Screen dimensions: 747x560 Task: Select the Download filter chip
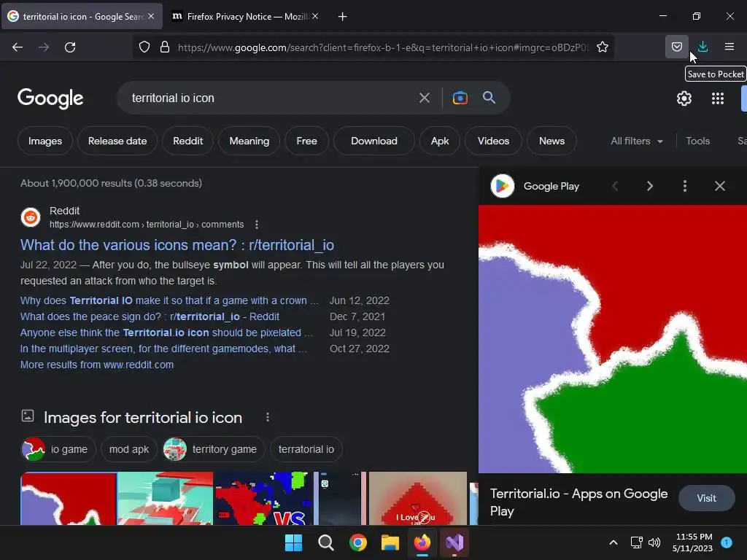(374, 141)
